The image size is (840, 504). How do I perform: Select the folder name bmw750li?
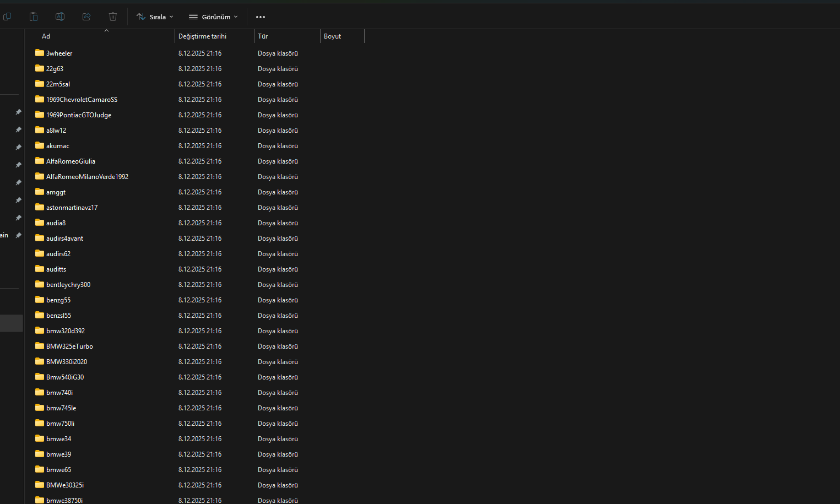60,424
